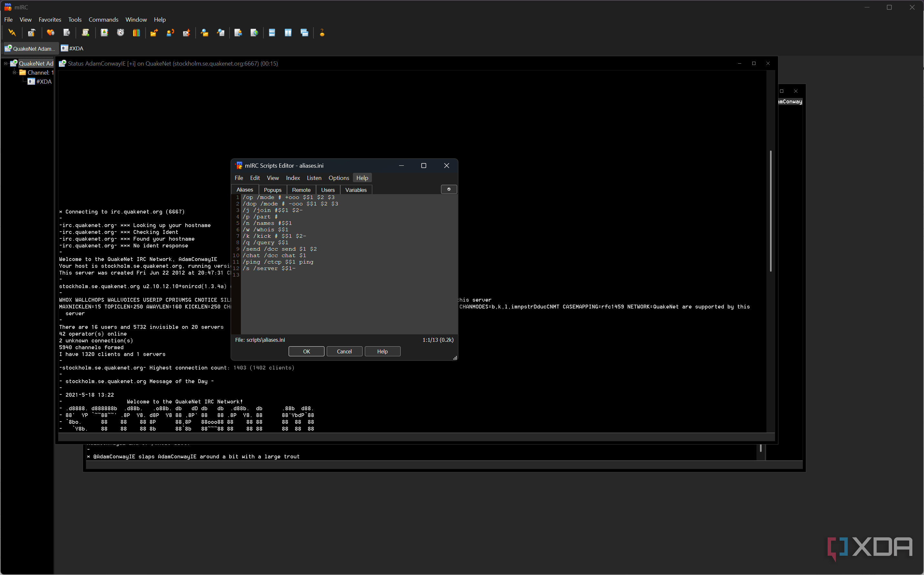Click the Scripts Editor resize grip corner
The width and height of the screenshot is (924, 575).
point(455,358)
